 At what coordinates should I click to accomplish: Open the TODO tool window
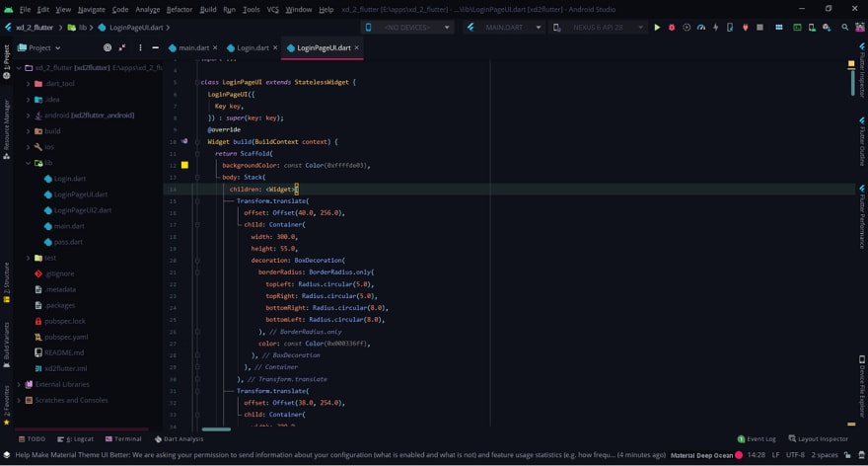[33, 438]
